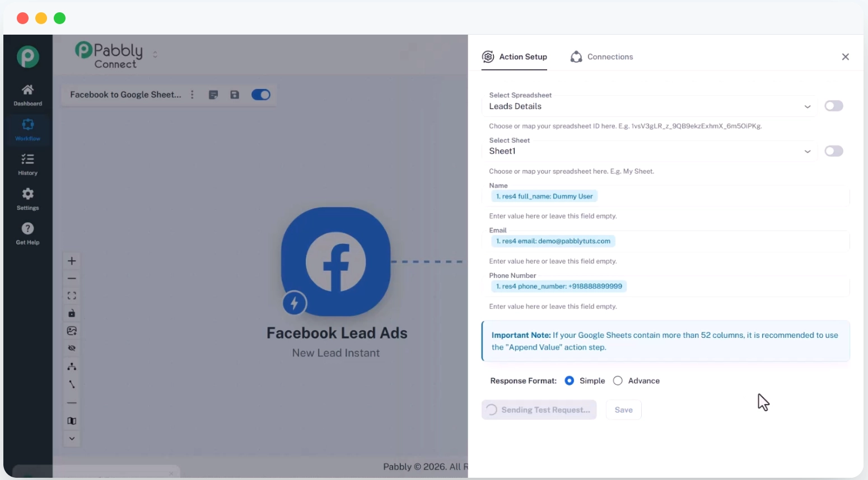Screen dimensions: 868x480
Task: Click the connector line style icon
Action: (x=72, y=384)
